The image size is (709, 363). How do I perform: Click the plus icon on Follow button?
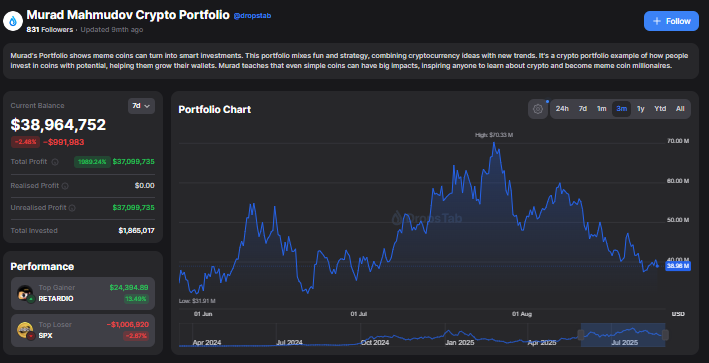[x=657, y=21]
